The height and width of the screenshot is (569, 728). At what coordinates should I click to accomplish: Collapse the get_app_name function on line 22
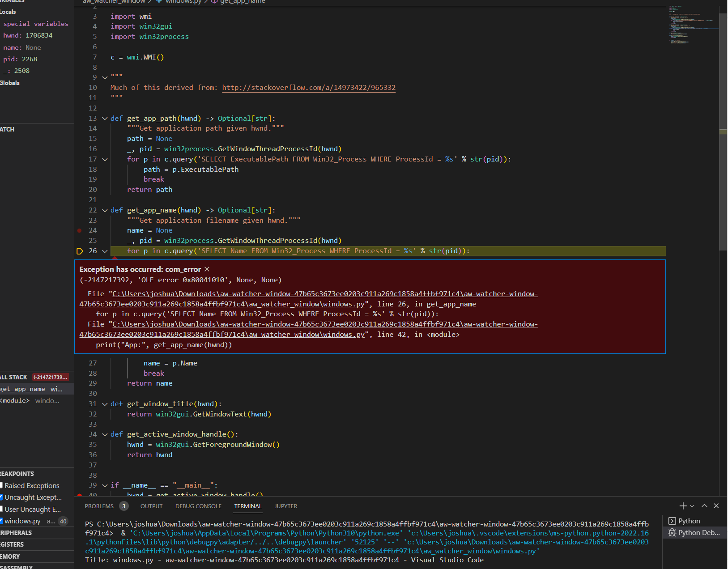point(104,210)
